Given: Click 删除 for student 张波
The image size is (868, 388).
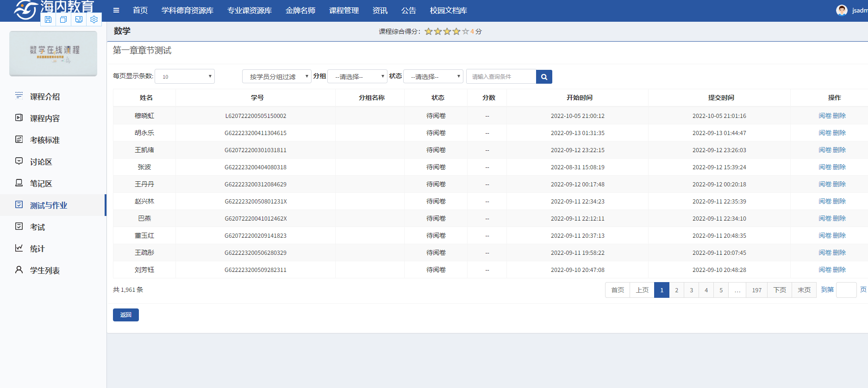Looking at the screenshot, I should point(839,167).
